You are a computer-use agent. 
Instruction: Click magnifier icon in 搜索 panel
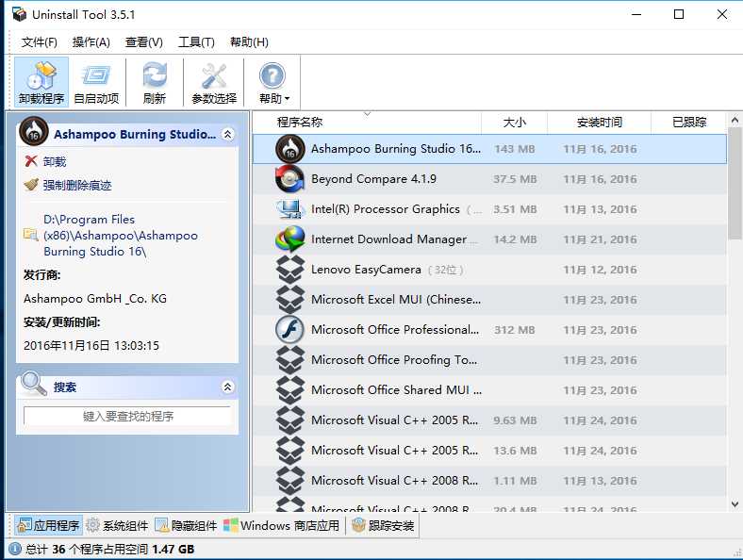point(33,384)
